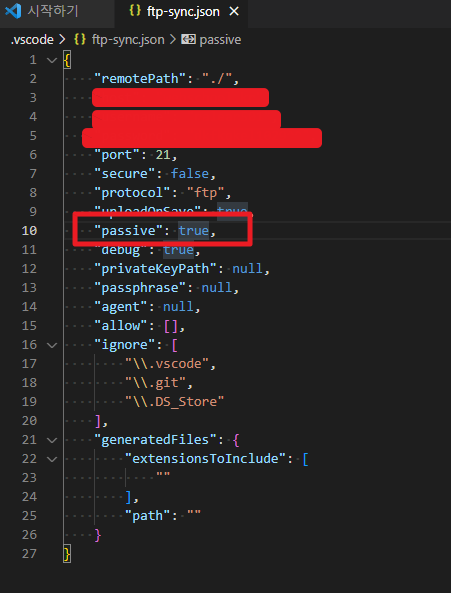Click the "\\.vscode" ignore entry

click(167, 364)
